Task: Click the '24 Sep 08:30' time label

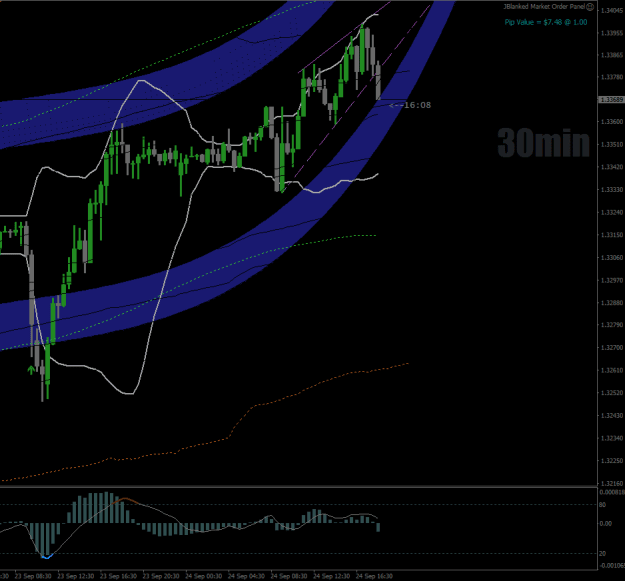Action: click(289, 576)
